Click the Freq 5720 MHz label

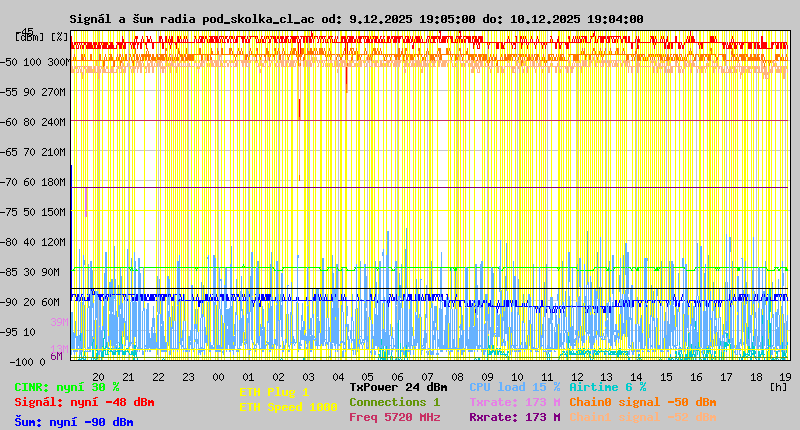[394, 417]
